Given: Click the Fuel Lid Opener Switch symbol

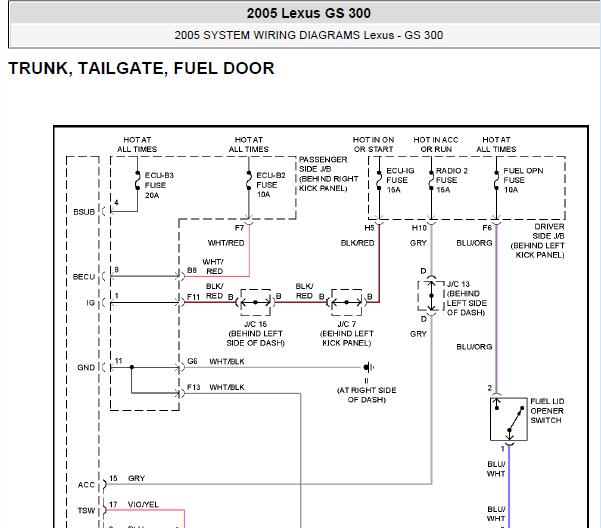Looking at the screenshot, I should tap(509, 419).
